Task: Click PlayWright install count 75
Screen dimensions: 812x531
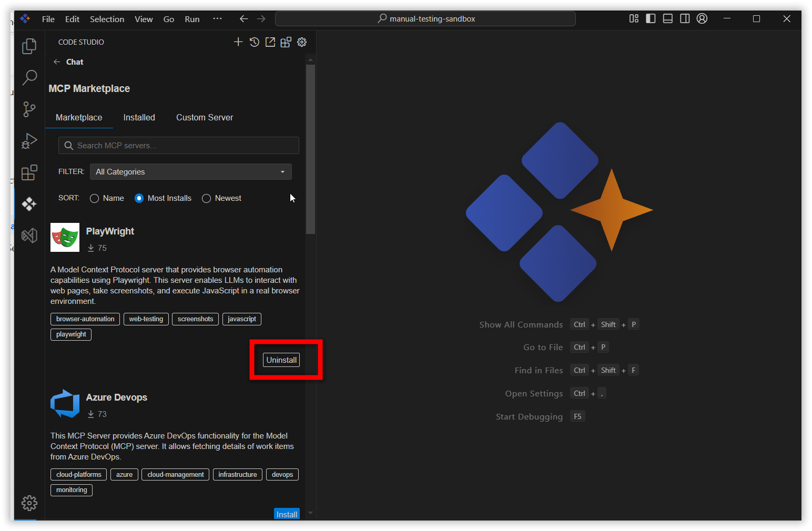Action: [97, 248]
